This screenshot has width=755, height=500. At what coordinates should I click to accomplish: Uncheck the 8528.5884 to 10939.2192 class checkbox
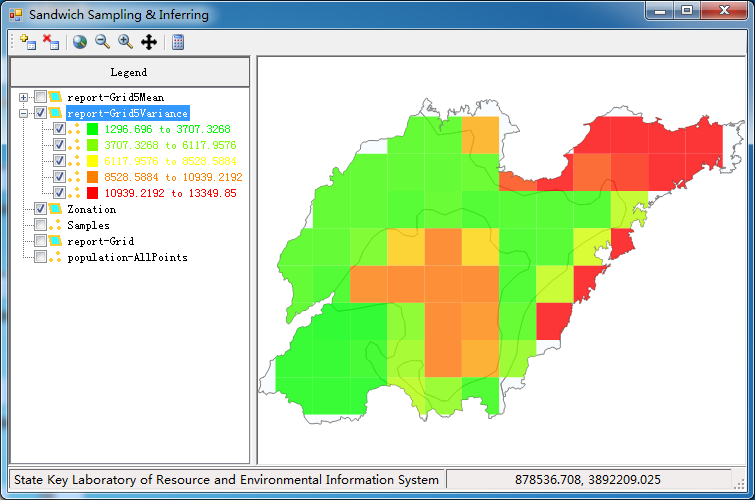pos(59,177)
